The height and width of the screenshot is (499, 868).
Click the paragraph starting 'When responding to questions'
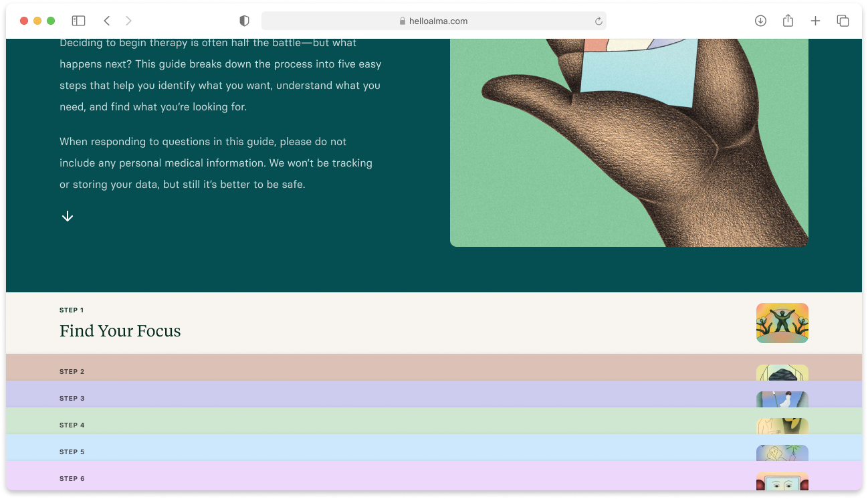click(216, 163)
